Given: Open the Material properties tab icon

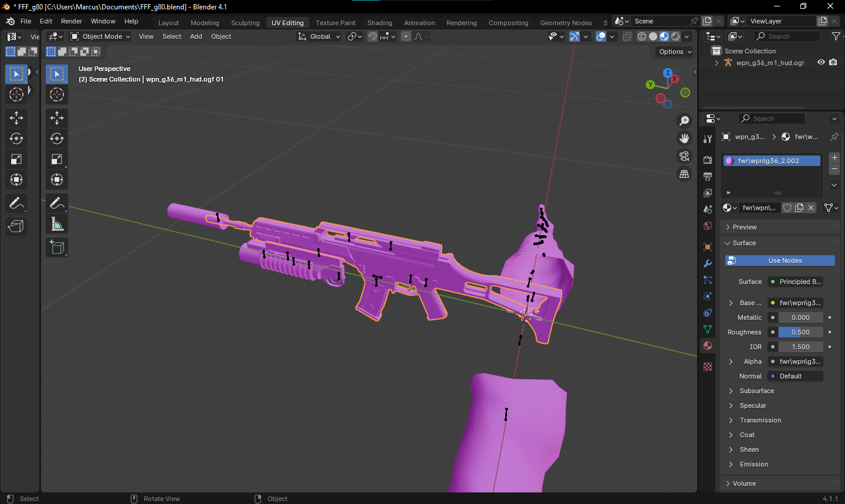Looking at the screenshot, I should [x=708, y=346].
